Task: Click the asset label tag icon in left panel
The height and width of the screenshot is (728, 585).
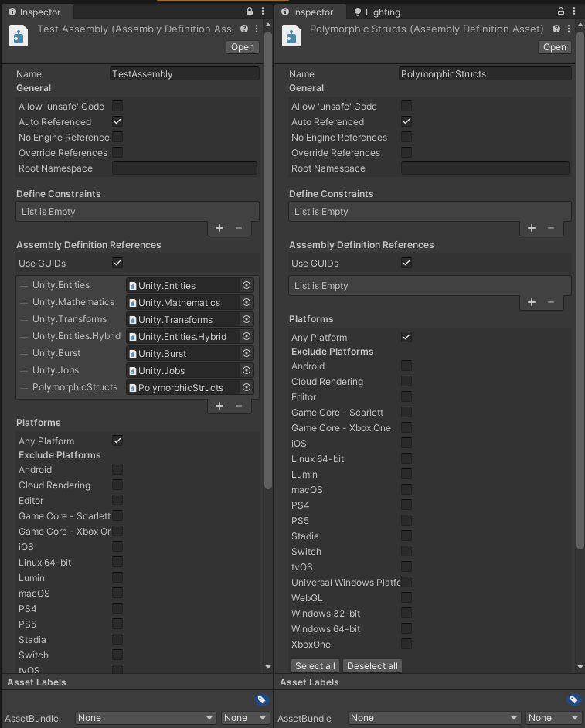Action: pyautogui.click(x=262, y=700)
